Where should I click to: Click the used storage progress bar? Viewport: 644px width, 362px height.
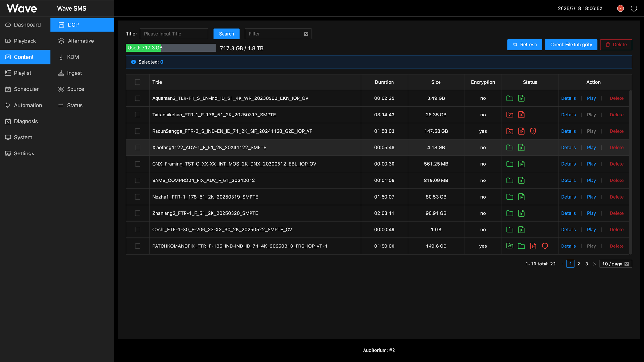point(171,48)
